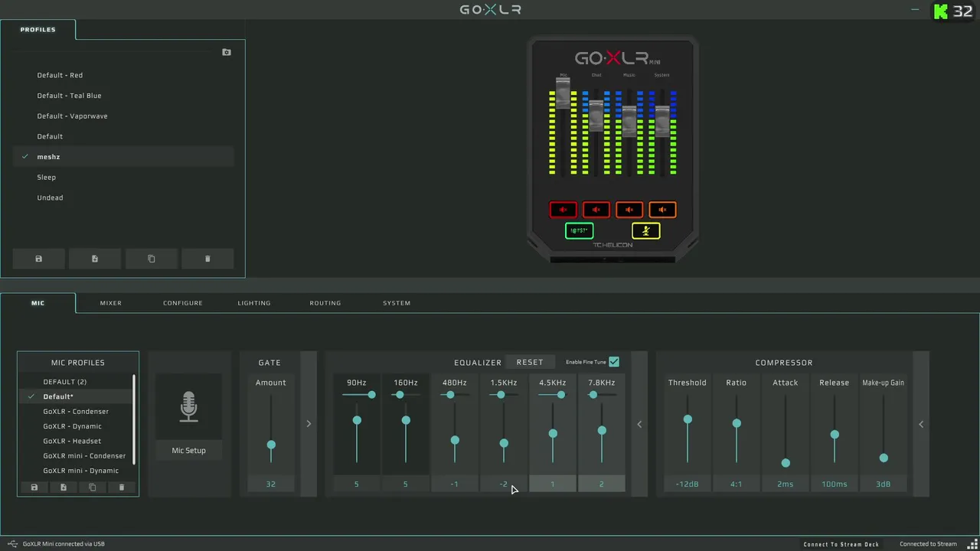Go to the Lighting tab

254,303
